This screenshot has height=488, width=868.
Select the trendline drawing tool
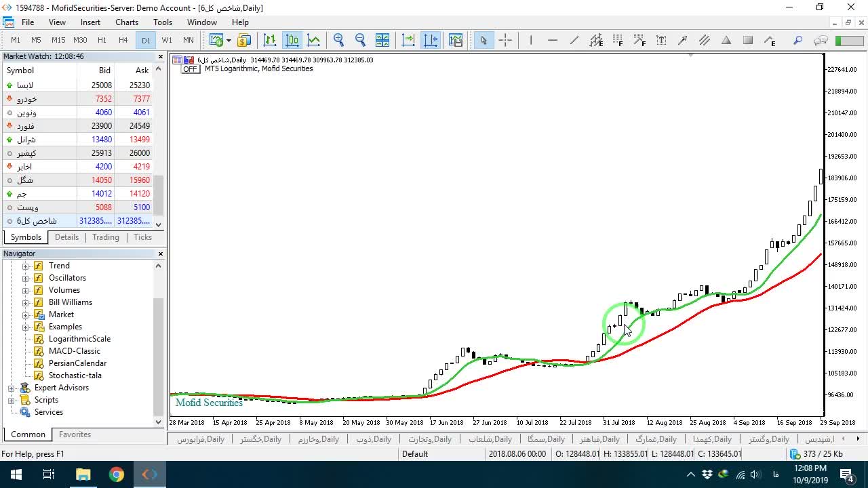(574, 40)
